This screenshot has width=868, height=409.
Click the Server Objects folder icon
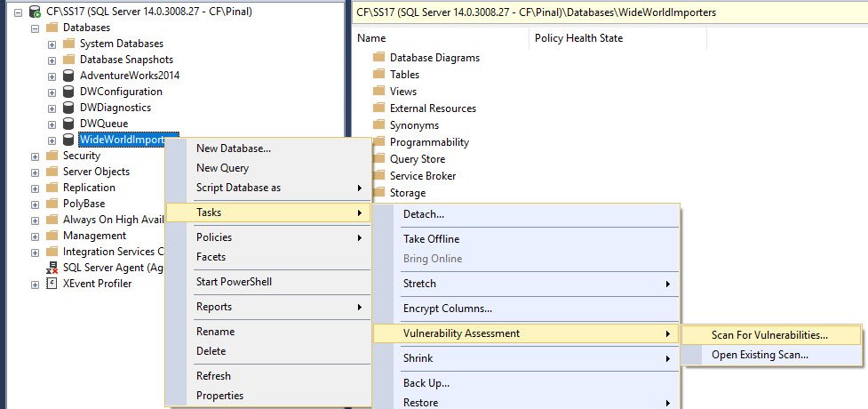pyautogui.click(x=52, y=172)
